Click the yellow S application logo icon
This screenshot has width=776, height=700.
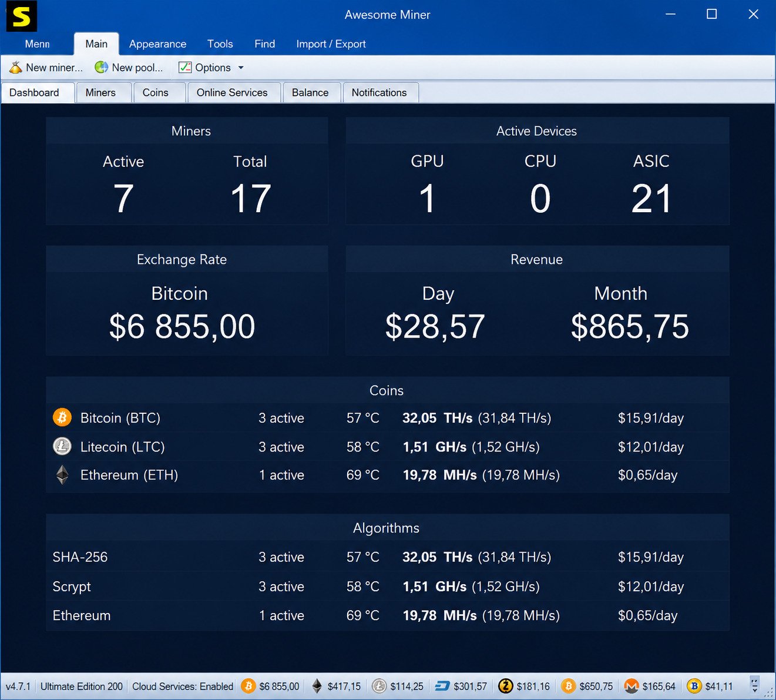click(x=21, y=16)
